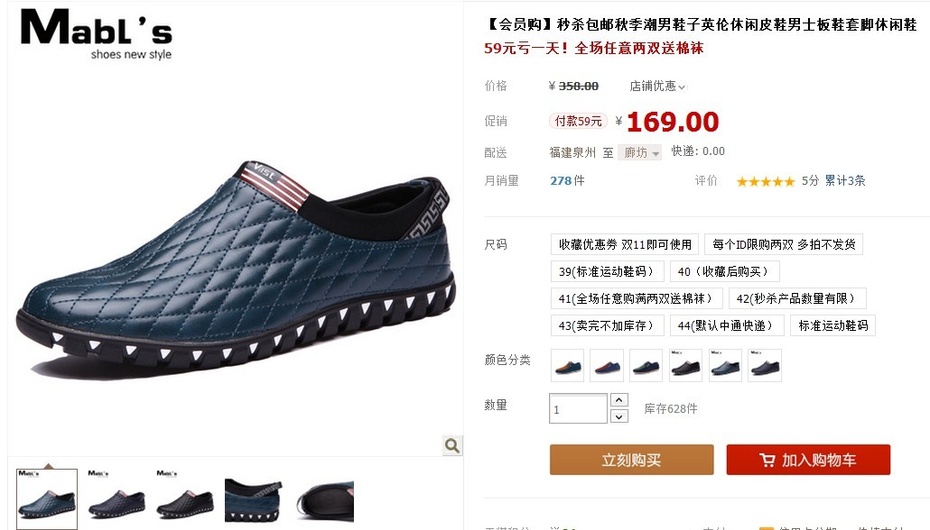Viewport: 930px width, 530px height.
Task: Select size 44(默认中通快递)
Action: coord(727,325)
